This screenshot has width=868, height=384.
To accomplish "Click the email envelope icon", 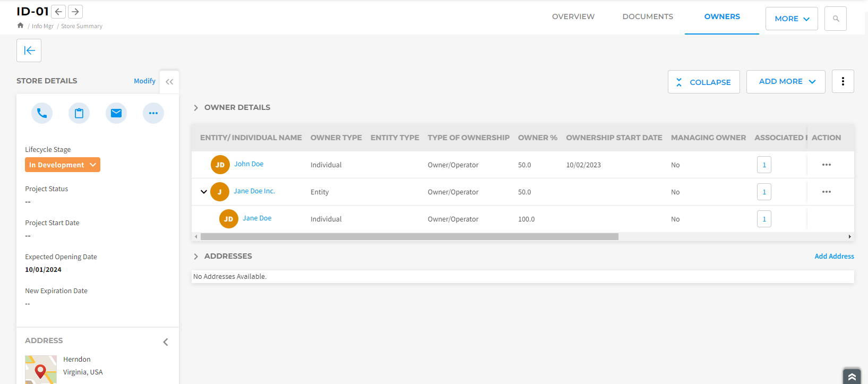I will 116,113.
